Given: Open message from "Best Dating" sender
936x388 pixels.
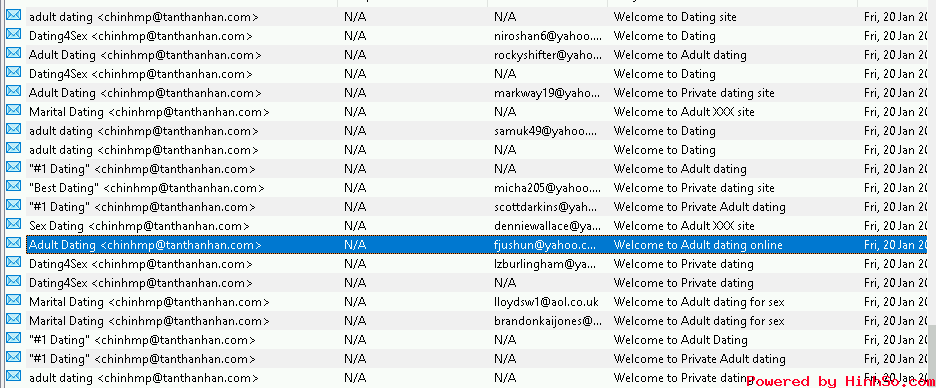Looking at the screenshot, I should point(146,188).
